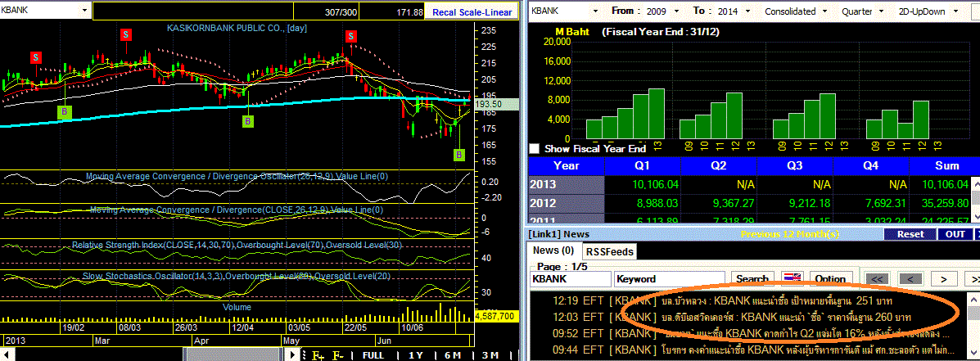Switch to the News (0) tab
This screenshot has width=980, height=361.
point(553,250)
